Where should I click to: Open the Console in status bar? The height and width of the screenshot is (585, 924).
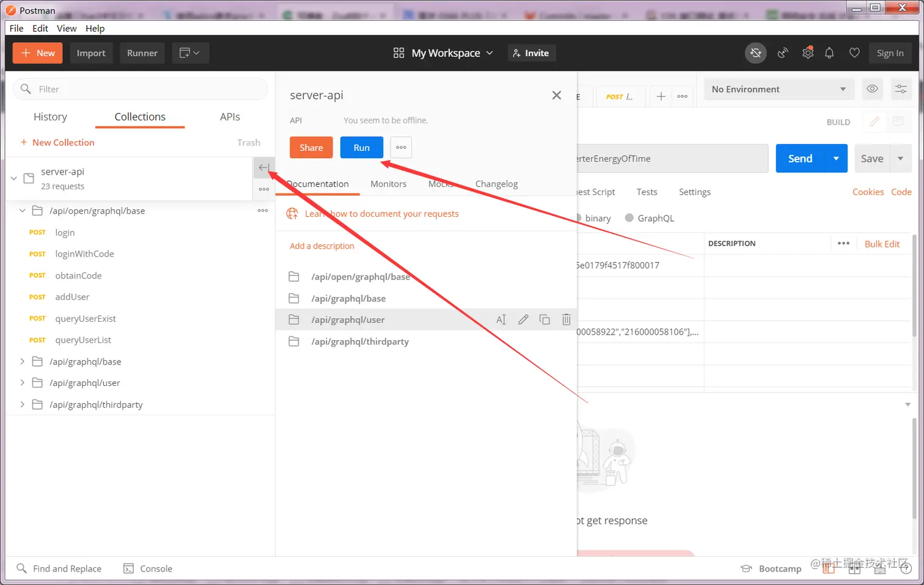(148, 569)
